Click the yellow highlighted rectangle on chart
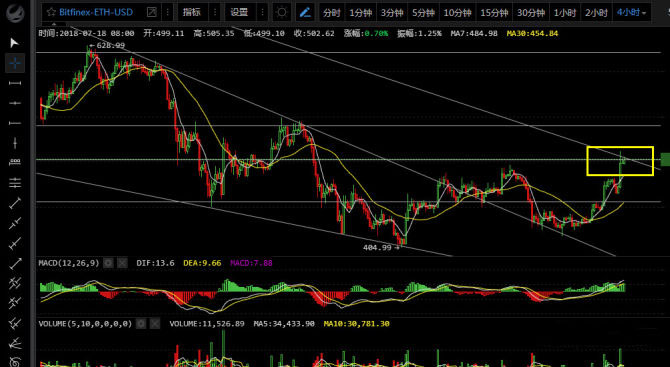 [x=620, y=161]
